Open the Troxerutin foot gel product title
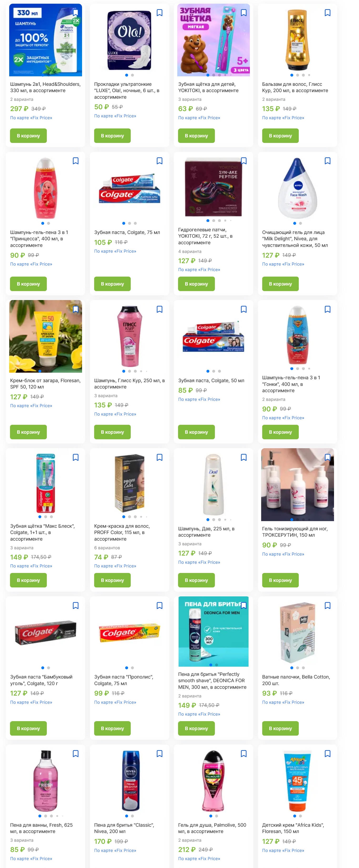 pos(295,532)
